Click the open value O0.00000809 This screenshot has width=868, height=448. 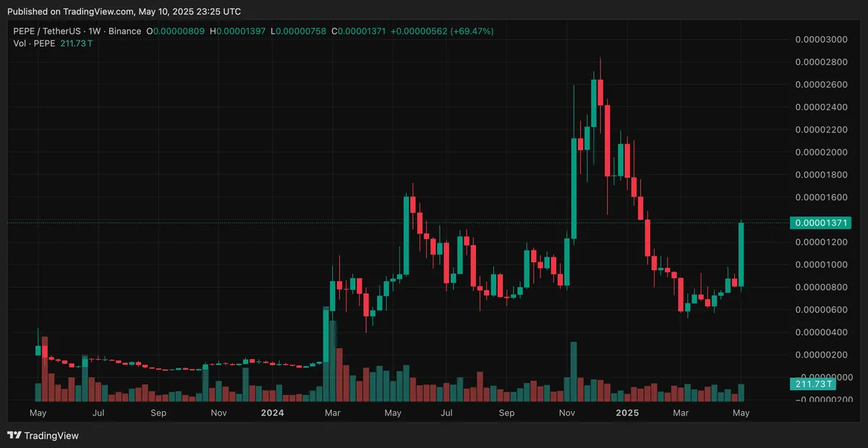tap(176, 32)
